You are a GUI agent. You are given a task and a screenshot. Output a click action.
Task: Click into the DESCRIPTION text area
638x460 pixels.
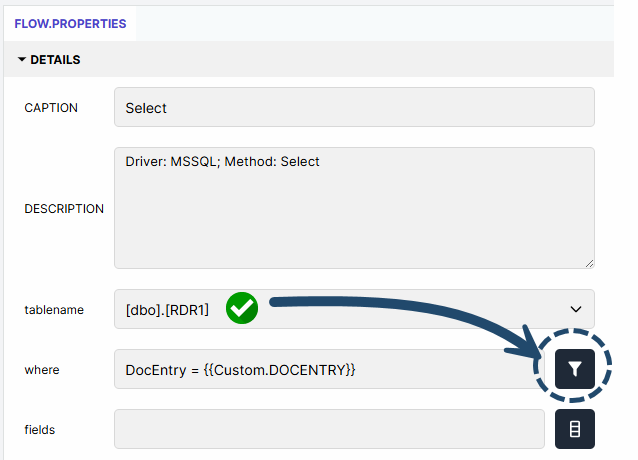354,208
